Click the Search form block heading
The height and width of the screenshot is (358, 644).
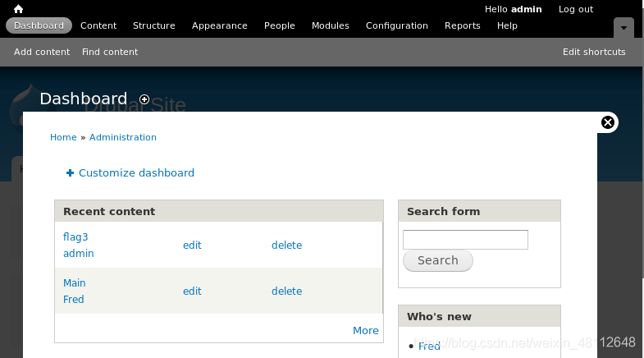pos(444,212)
